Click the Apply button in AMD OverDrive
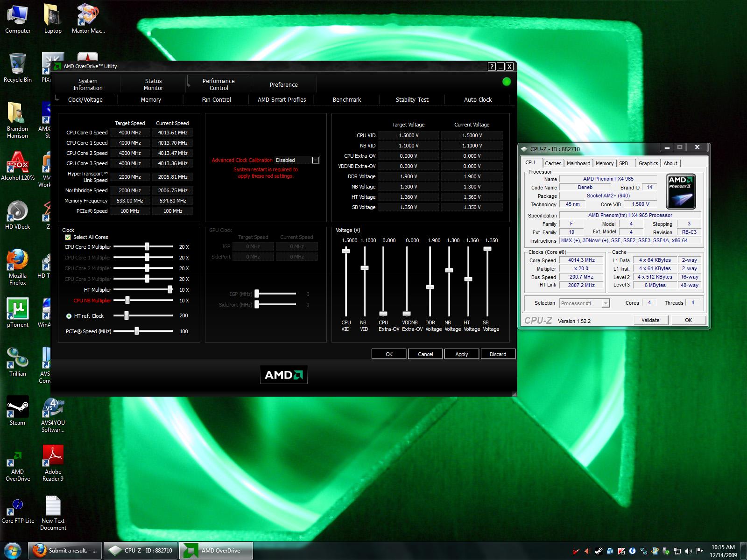This screenshot has height=560, width=747. click(x=462, y=354)
